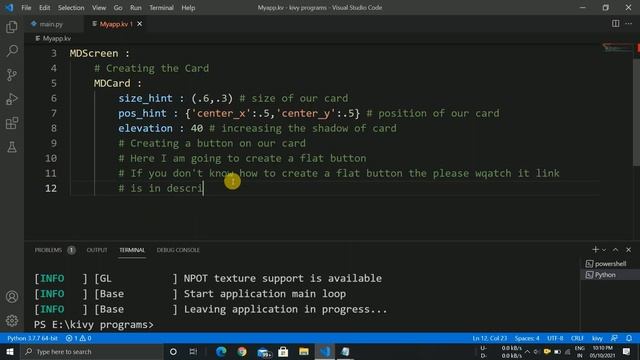640x360 pixels.
Task: Open the Terminal menu
Action: tap(161, 8)
